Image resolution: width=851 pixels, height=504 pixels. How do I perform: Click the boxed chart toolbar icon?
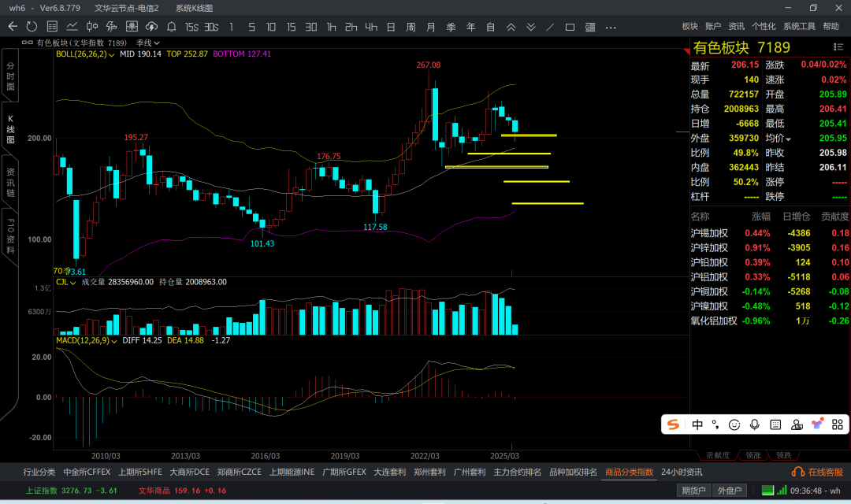132,27
